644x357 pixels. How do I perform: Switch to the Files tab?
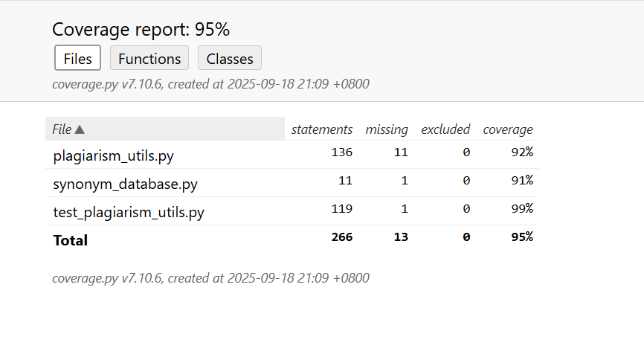77,58
